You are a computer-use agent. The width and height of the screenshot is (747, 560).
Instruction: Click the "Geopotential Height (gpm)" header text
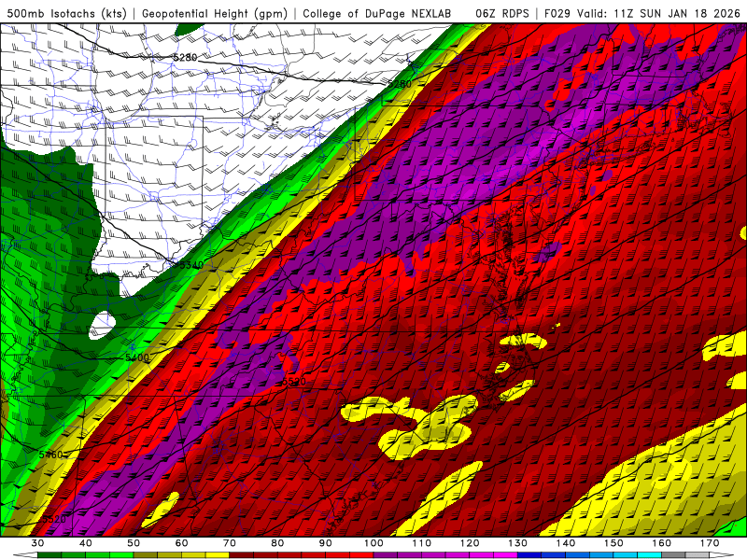tap(215, 14)
